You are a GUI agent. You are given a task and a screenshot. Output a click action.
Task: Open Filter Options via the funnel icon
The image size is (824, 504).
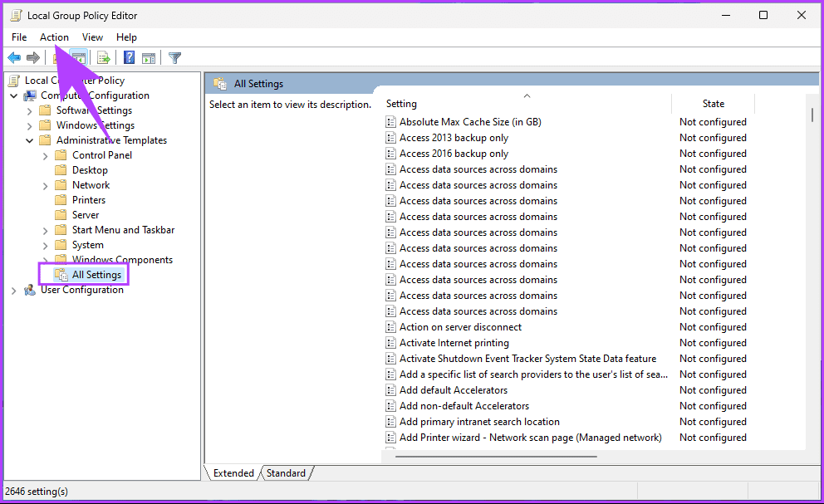click(174, 57)
